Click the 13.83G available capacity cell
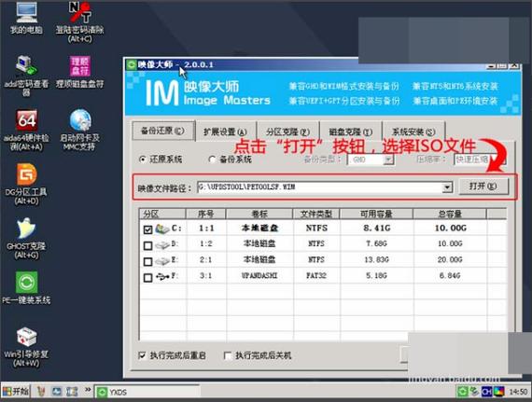Screen dimensions: 532x402 pos(377,260)
